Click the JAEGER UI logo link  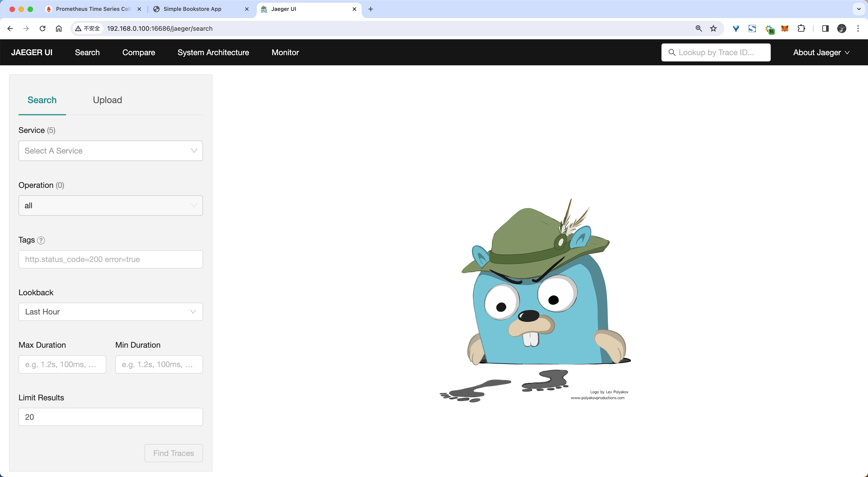tap(32, 52)
